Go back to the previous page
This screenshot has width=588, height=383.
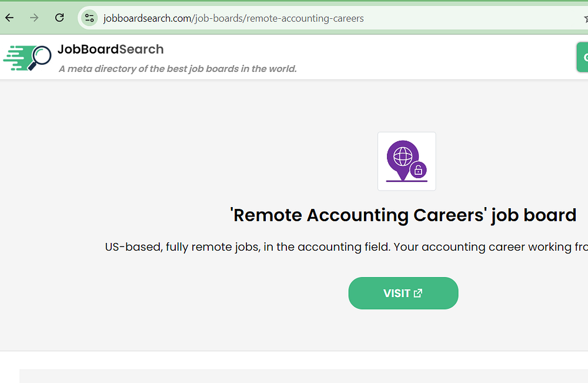point(9,18)
